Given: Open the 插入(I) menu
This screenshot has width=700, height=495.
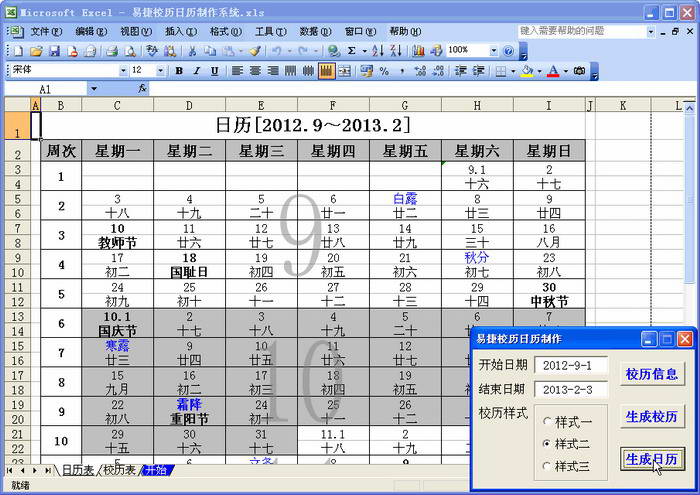Looking at the screenshot, I should pyautogui.click(x=181, y=31).
